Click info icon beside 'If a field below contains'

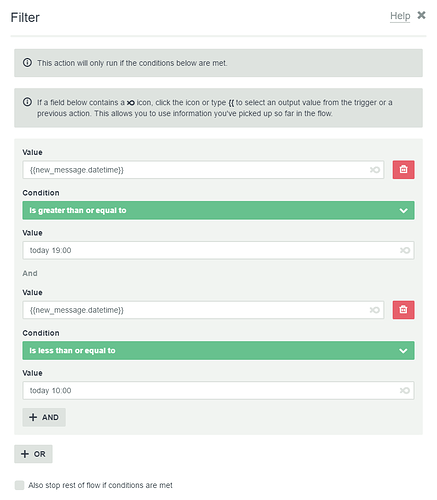pos(27,102)
